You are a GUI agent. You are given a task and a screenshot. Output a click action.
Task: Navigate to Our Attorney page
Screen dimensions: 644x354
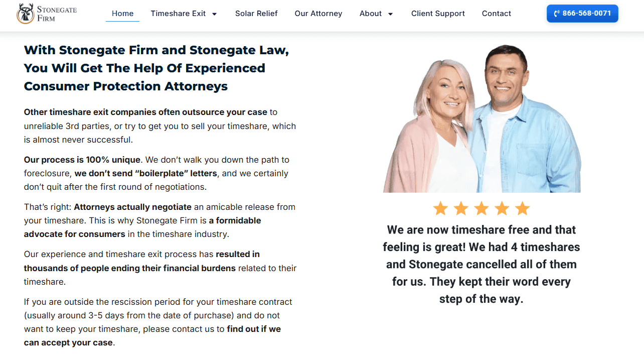tap(318, 14)
